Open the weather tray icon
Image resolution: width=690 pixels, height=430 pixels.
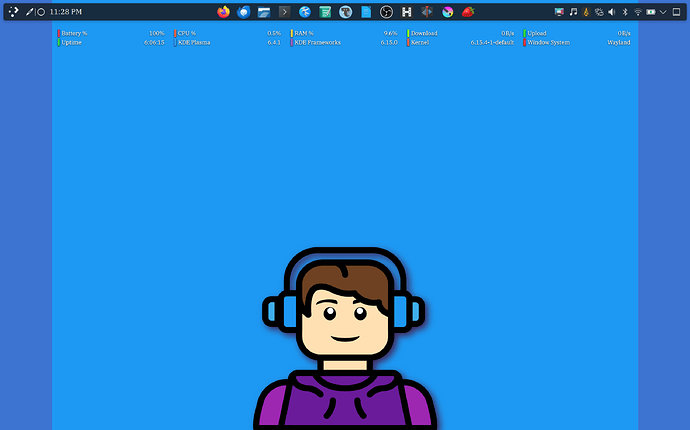pos(599,12)
